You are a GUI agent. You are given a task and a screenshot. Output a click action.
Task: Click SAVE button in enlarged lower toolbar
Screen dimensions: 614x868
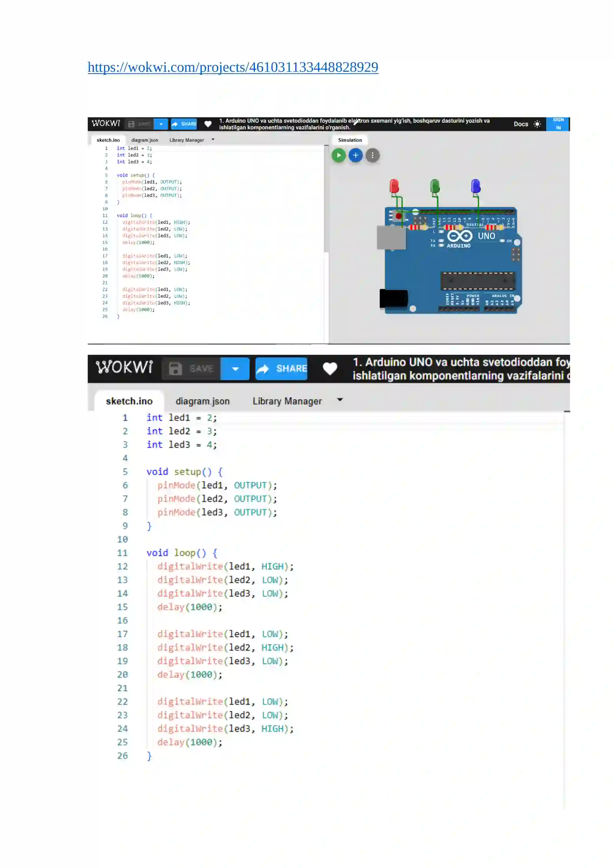click(x=191, y=368)
